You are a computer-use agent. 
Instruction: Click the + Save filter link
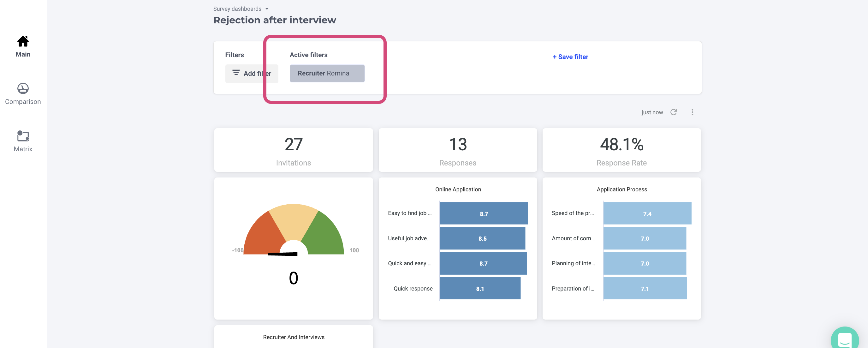click(570, 57)
